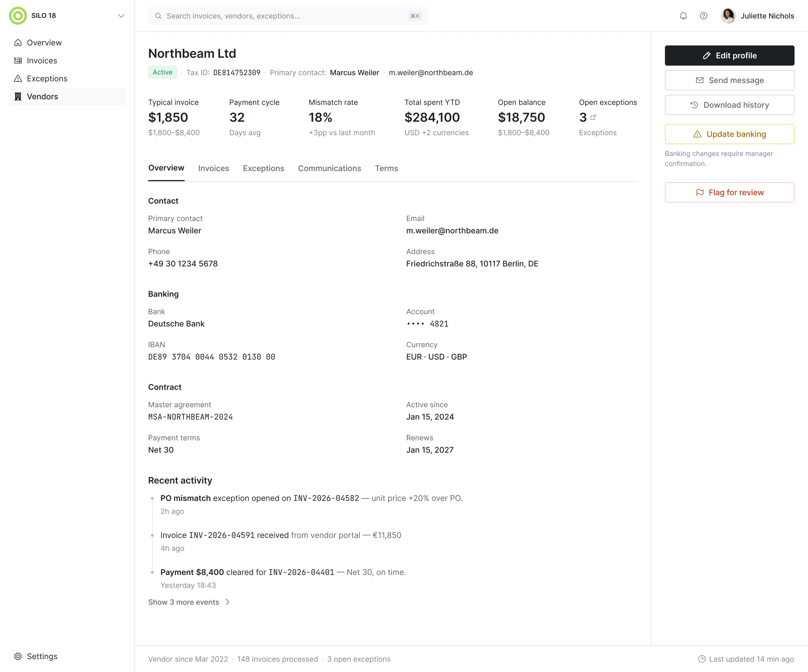Click IBAN DE89 3704 0044 0532 0130 00

[x=212, y=357]
